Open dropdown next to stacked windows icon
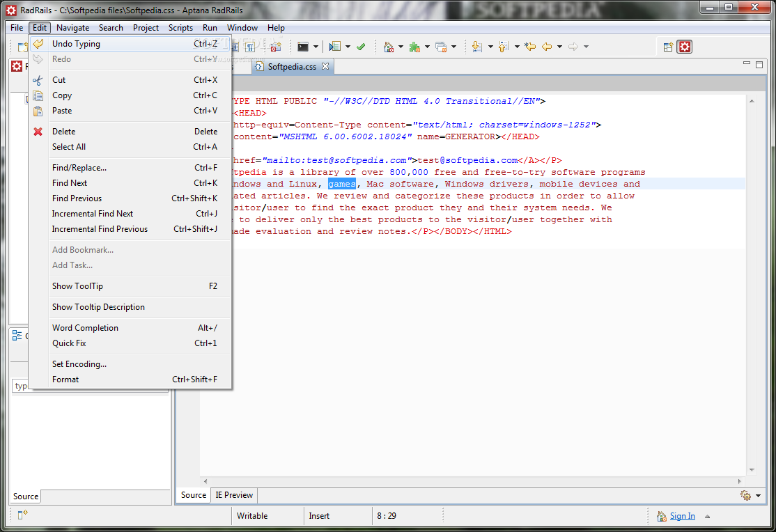The width and height of the screenshot is (776, 532). pyautogui.click(x=453, y=47)
